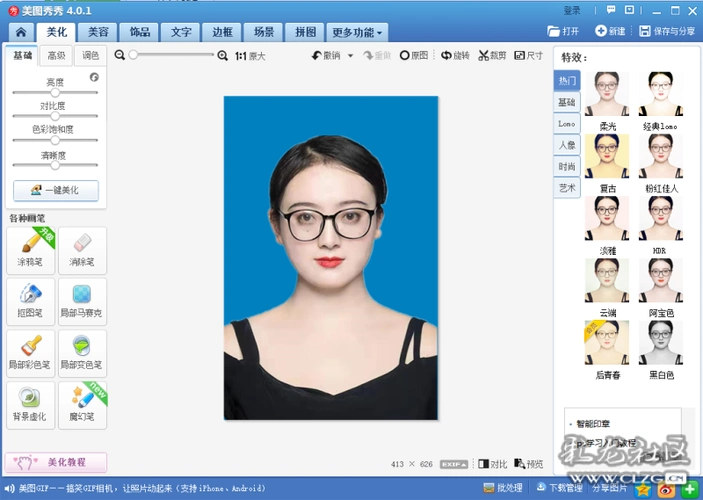Click 保存与分享 save and share
703x500 pixels.
coord(667,31)
